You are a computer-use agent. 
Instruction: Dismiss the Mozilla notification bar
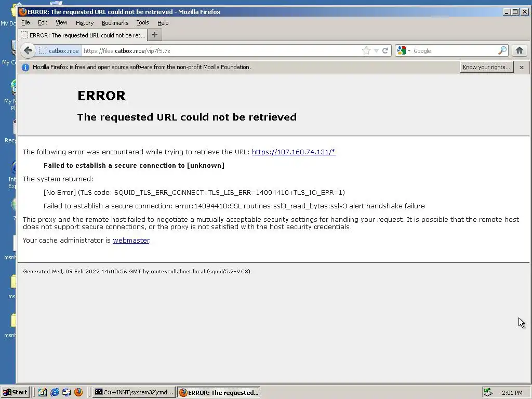pos(522,68)
